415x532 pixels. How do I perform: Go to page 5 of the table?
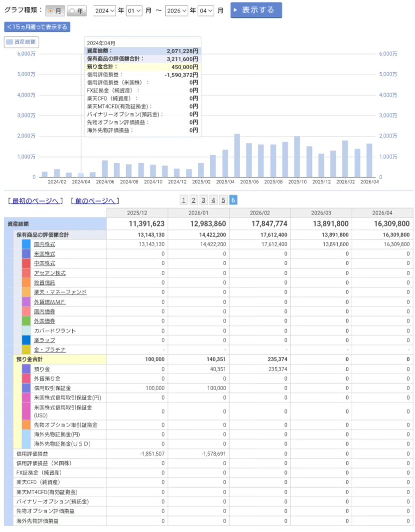(x=223, y=200)
